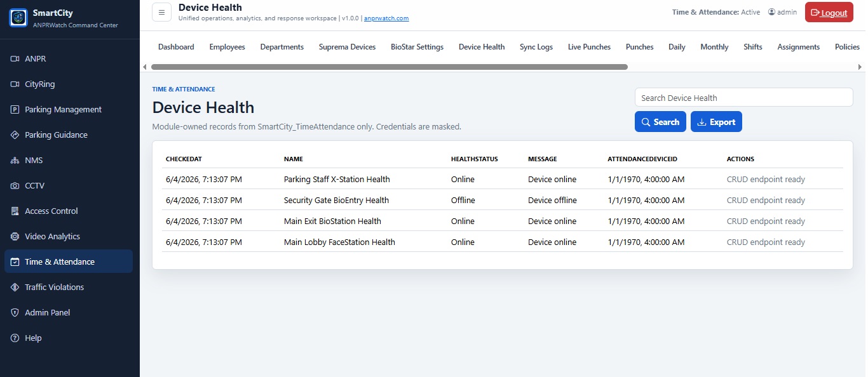Click the Help question mark icon
This screenshot has height=377, width=868.
[x=15, y=338]
